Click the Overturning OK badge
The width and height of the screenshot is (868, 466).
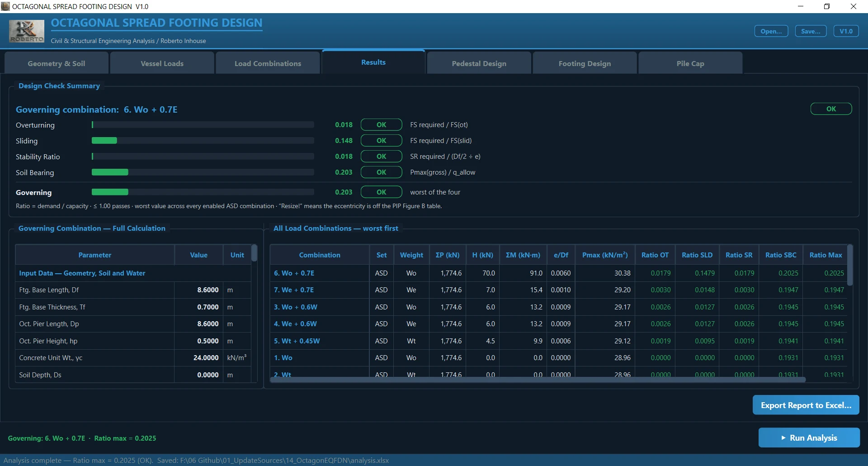click(381, 124)
